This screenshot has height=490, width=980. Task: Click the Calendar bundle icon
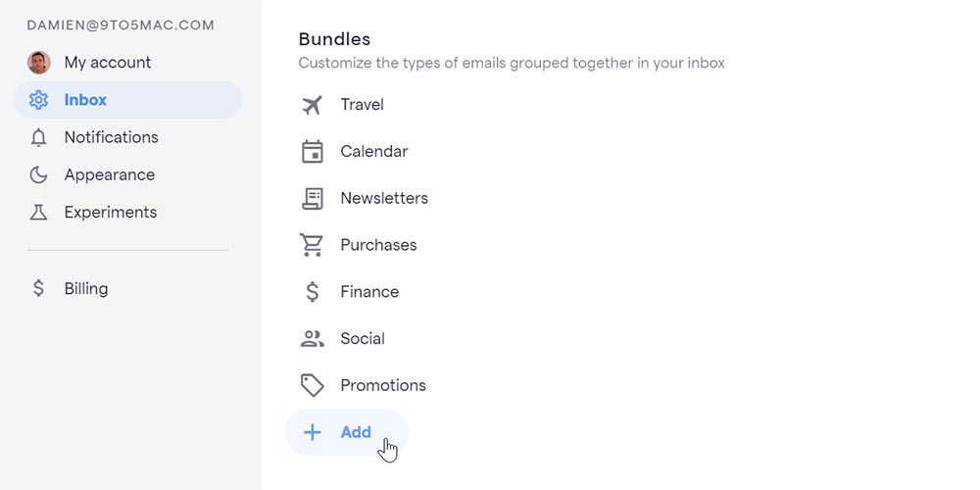pyautogui.click(x=313, y=152)
